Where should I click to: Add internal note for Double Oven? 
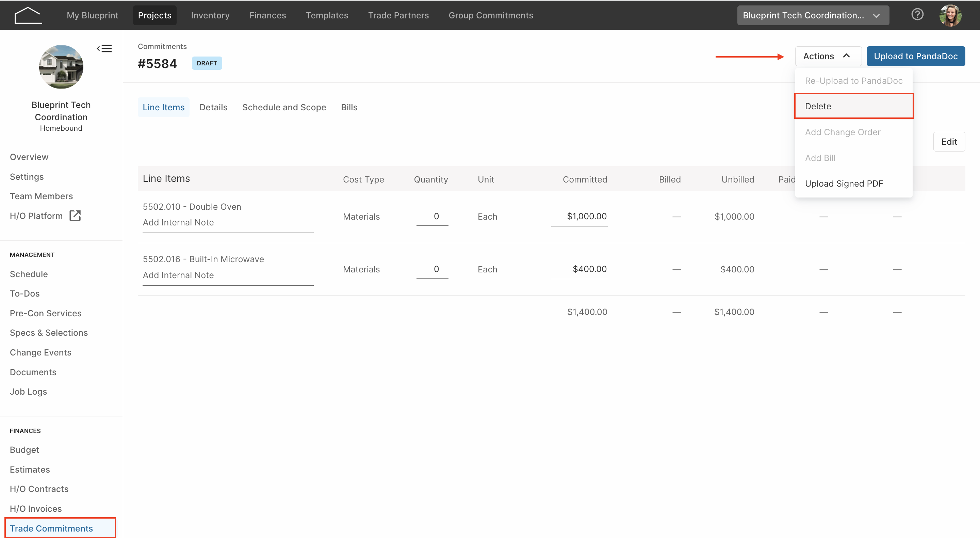pos(228,223)
